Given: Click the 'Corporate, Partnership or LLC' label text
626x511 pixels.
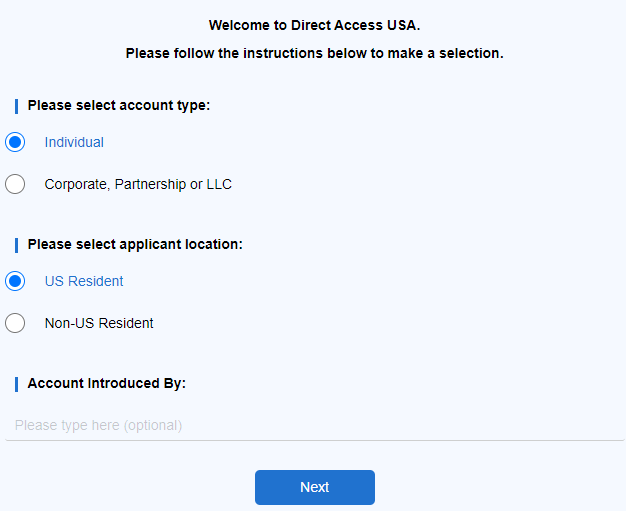Looking at the screenshot, I should tap(138, 184).
